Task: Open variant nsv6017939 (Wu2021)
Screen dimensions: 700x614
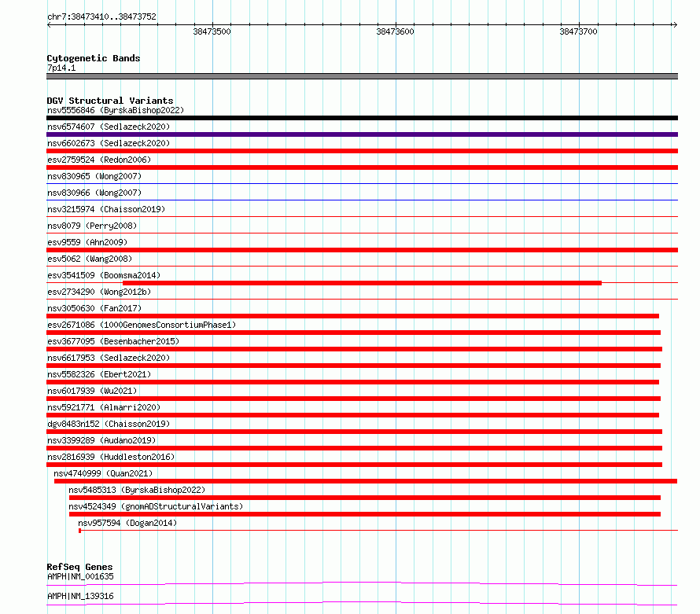Action: click(x=92, y=391)
